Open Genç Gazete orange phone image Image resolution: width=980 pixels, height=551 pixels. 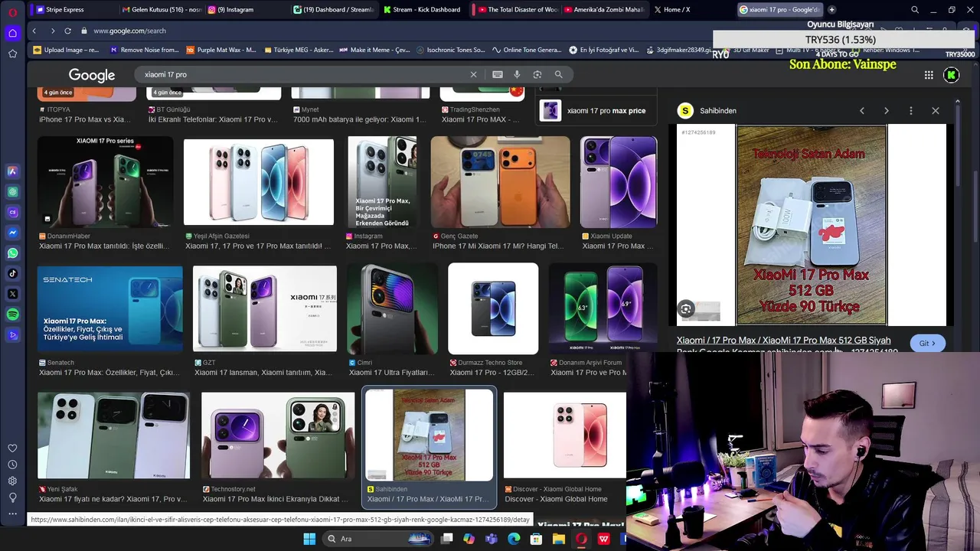pos(501,182)
